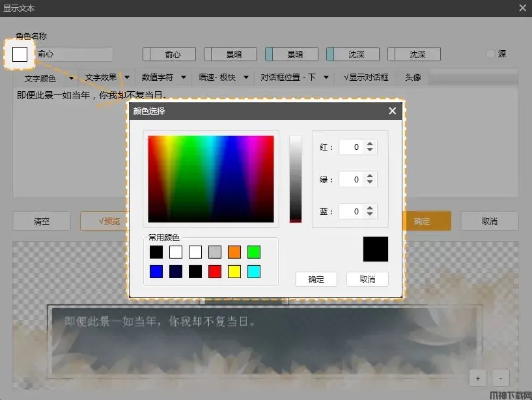Decrease the 绿 value with down arrow

click(x=370, y=182)
